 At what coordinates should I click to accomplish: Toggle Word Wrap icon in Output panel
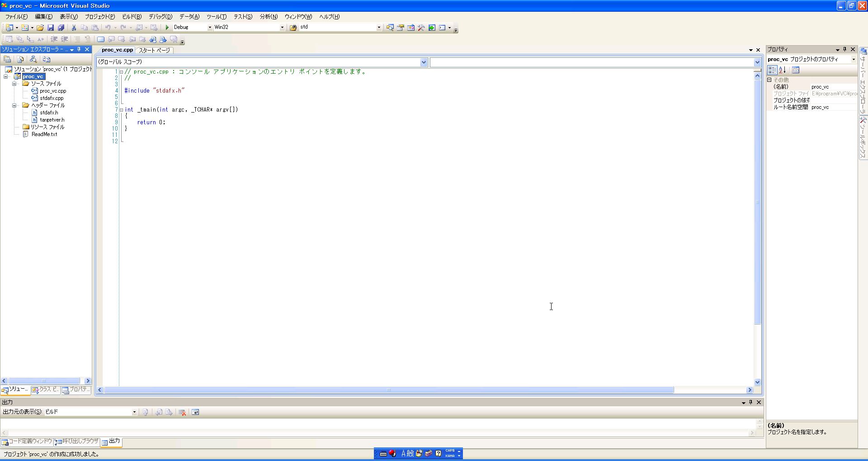pos(195,412)
